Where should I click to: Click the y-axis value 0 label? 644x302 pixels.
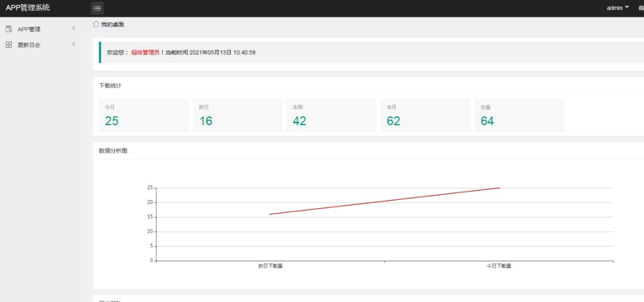coord(151,260)
